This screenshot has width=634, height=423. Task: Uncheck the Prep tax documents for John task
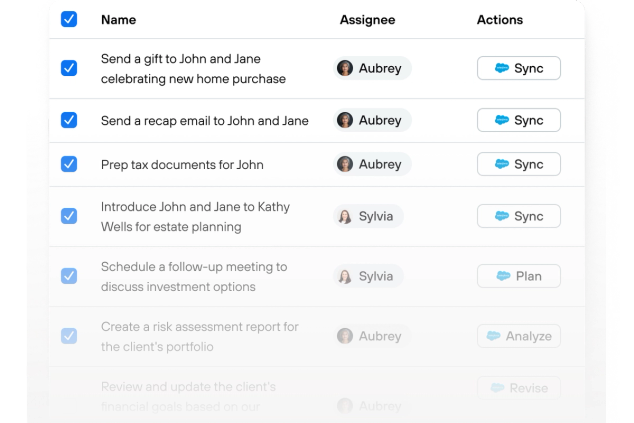pyautogui.click(x=69, y=164)
